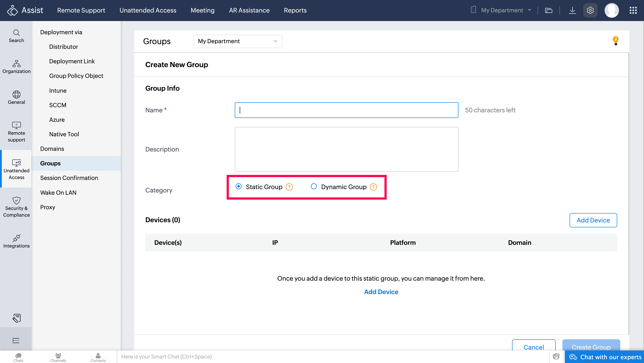Click Static Group help question icon
This screenshot has width=644, height=363.
tap(289, 187)
